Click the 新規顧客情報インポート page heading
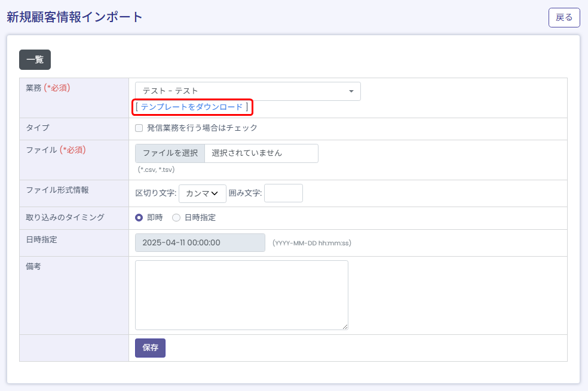Viewport: 588px width, 391px height. pyautogui.click(x=75, y=17)
